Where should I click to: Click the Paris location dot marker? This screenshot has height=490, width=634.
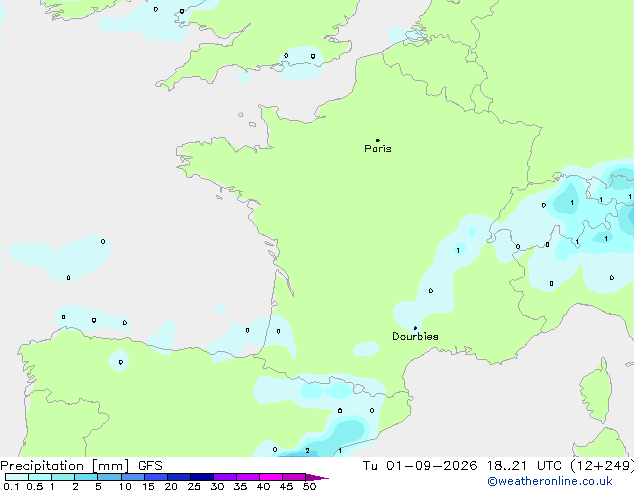pos(378,140)
